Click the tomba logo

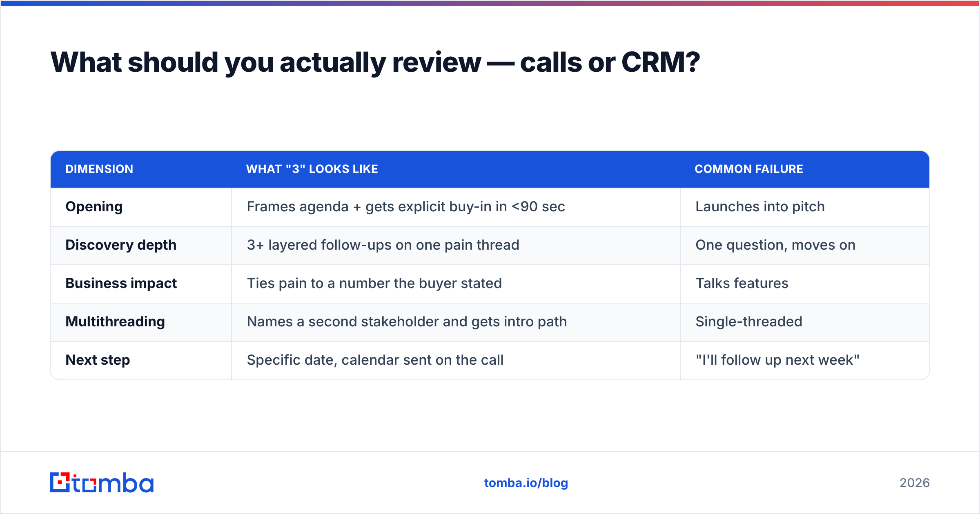pos(102,483)
